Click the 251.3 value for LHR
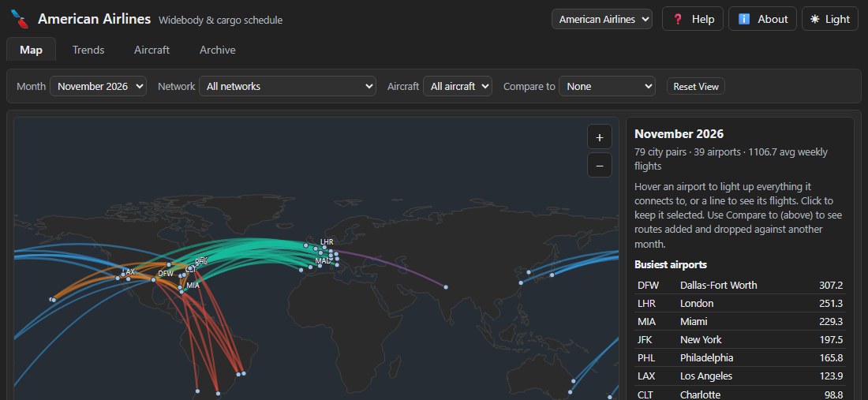 click(831, 303)
